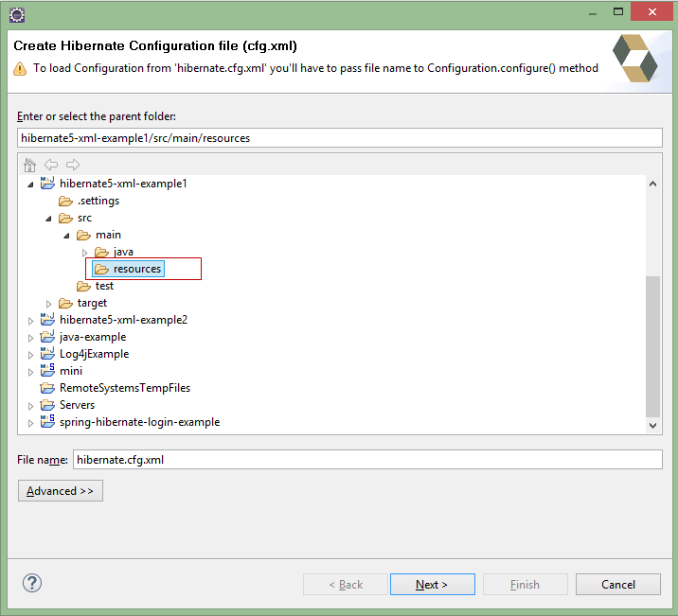
Task: Click the Next button
Action: click(x=433, y=585)
